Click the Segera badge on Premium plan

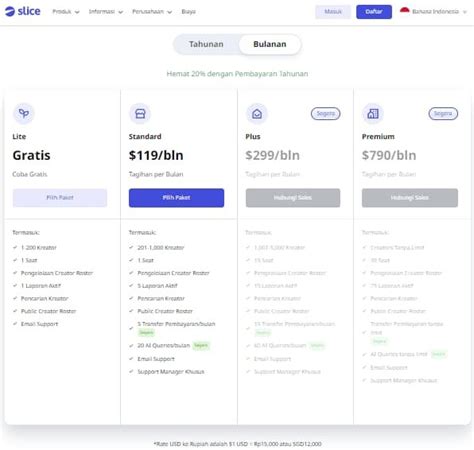pyautogui.click(x=443, y=114)
